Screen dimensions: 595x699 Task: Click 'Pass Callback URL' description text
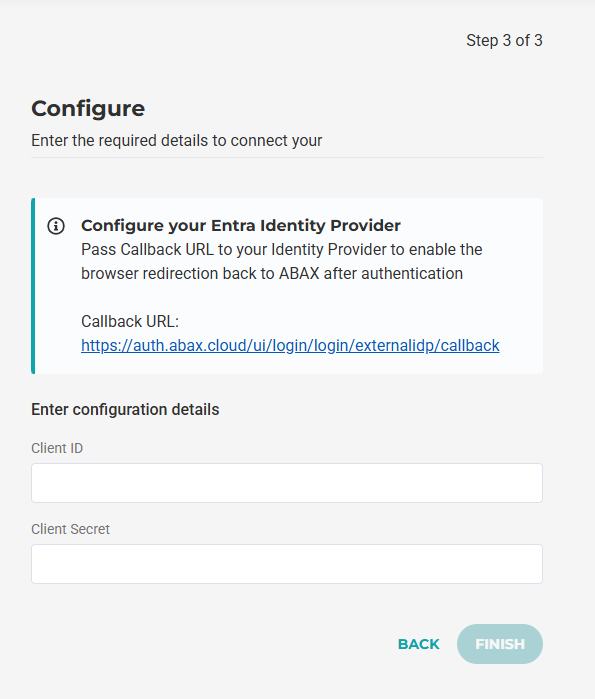(x=282, y=250)
